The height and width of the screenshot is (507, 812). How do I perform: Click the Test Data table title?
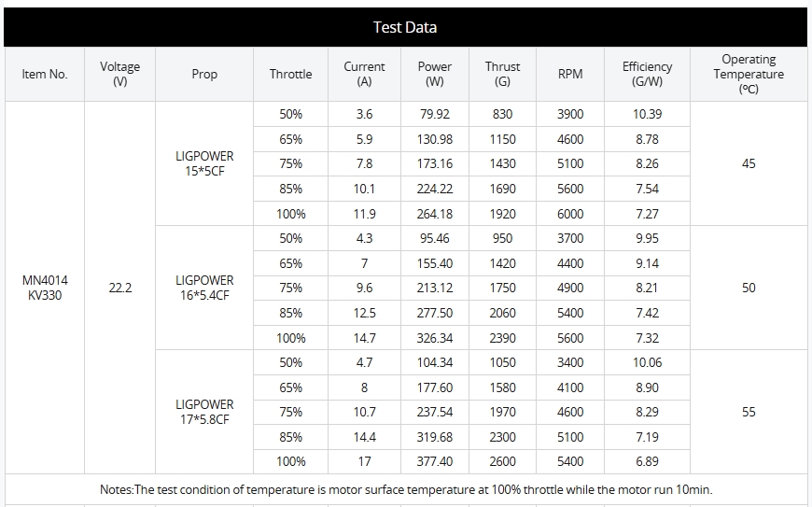(x=405, y=27)
